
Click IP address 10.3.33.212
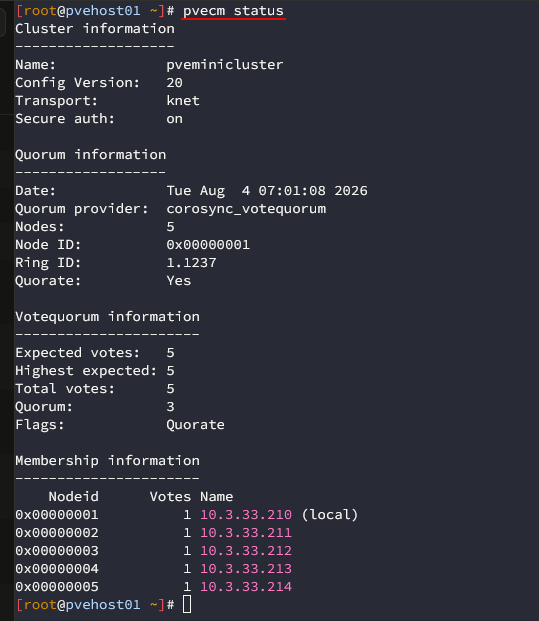246,551
